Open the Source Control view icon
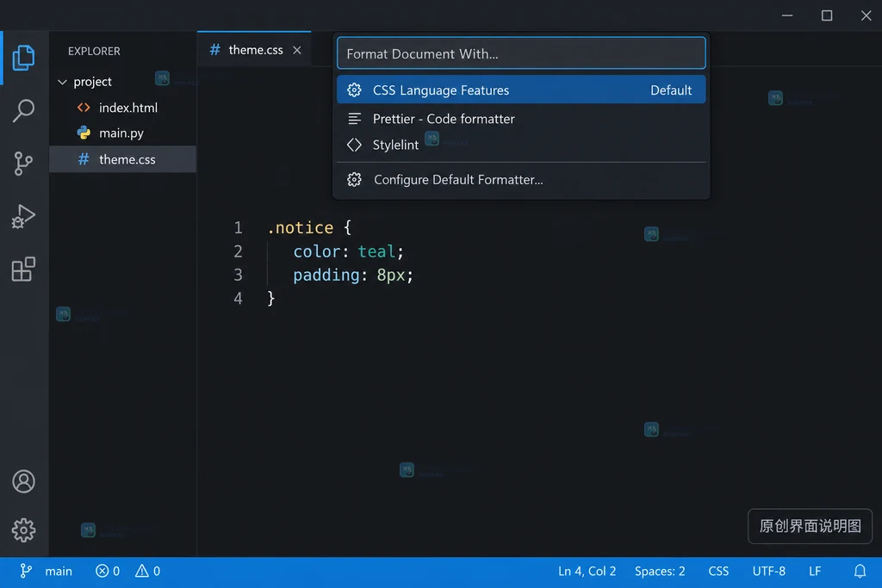882x588 pixels. (23, 164)
